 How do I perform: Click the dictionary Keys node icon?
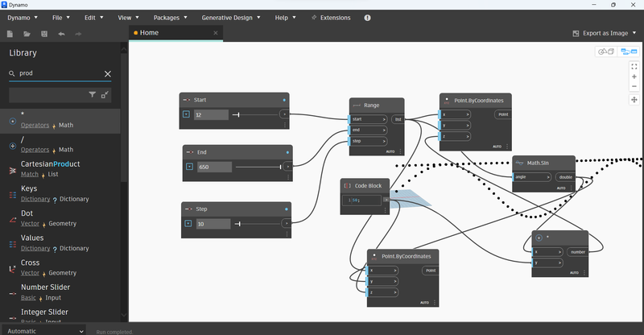[x=13, y=195]
